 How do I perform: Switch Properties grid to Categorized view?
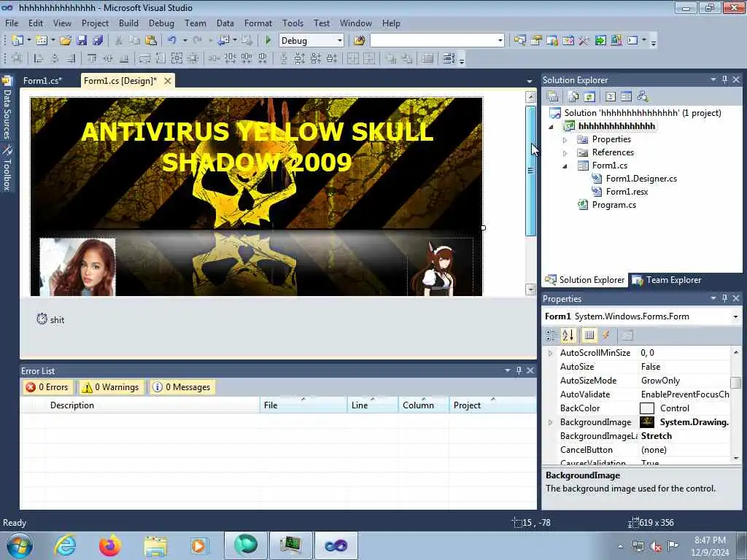tap(550, 335)
